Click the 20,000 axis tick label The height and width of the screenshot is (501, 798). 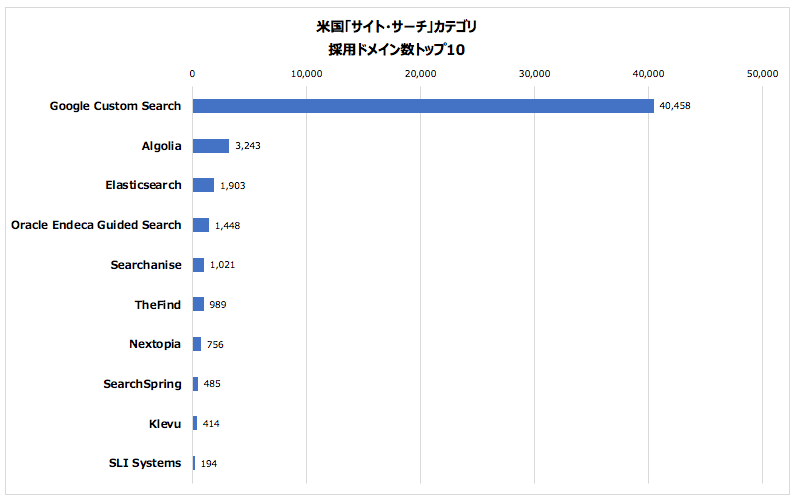coord(420,74)
